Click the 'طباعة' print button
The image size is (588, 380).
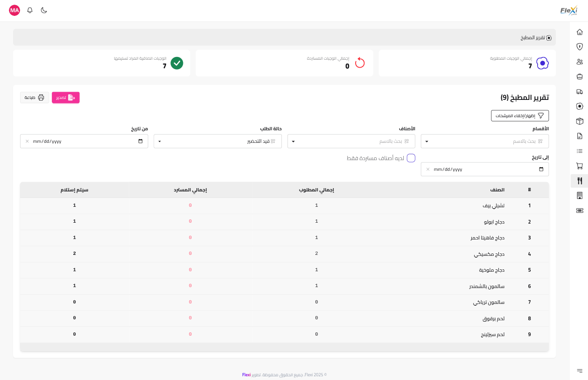pos(35,98)
